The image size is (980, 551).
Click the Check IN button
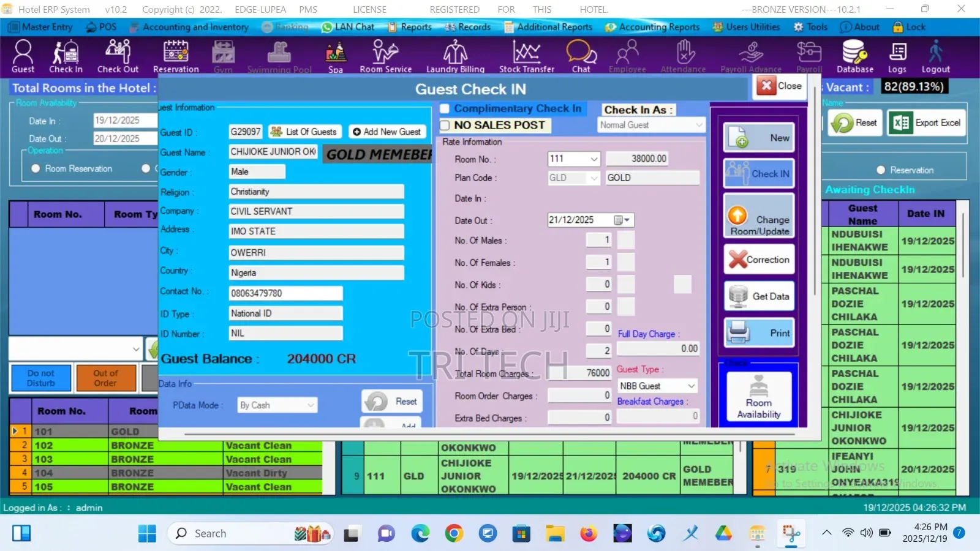(759, 174)
